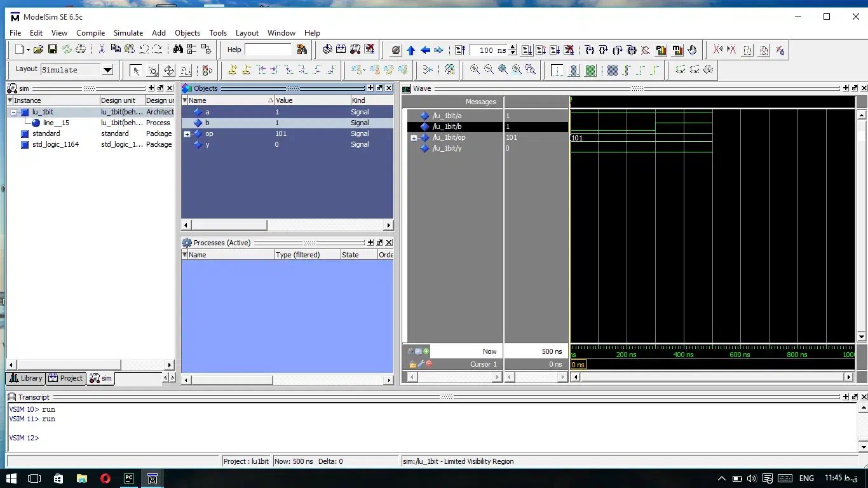Click the Zoom In magnifier icon
Viewport: 868px width, 488px height.
pyautogui.click(x=475, y=70)
